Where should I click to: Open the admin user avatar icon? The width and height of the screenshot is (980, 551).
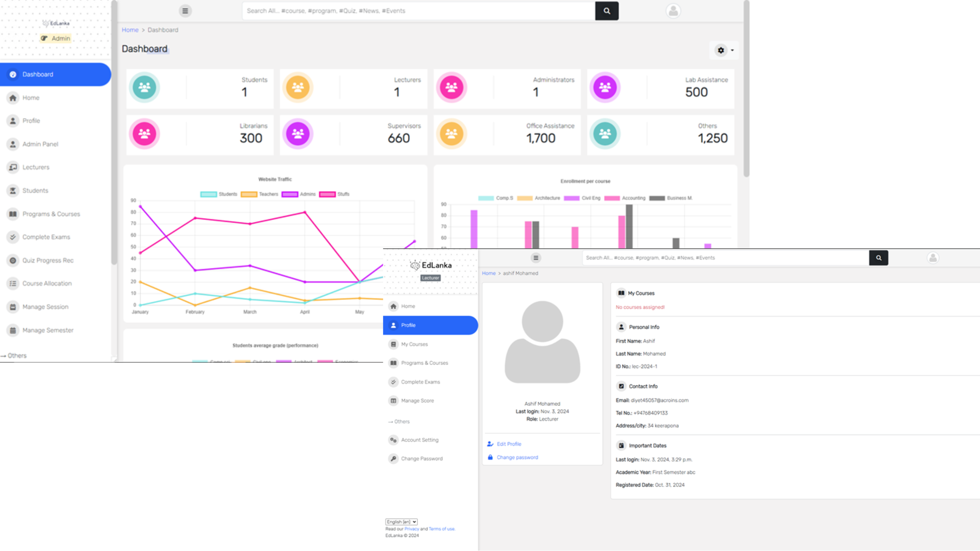(x=673, y=11)
